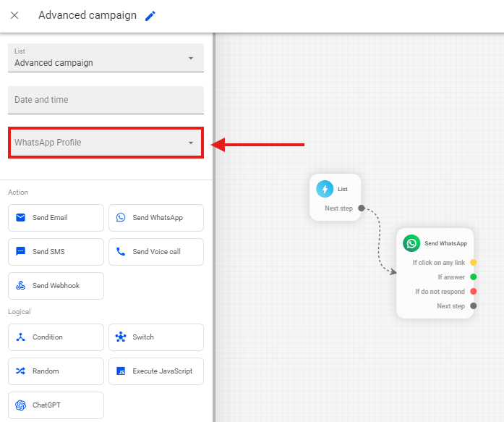
Task: Click the Send Webhook icon
Action: 20,286
